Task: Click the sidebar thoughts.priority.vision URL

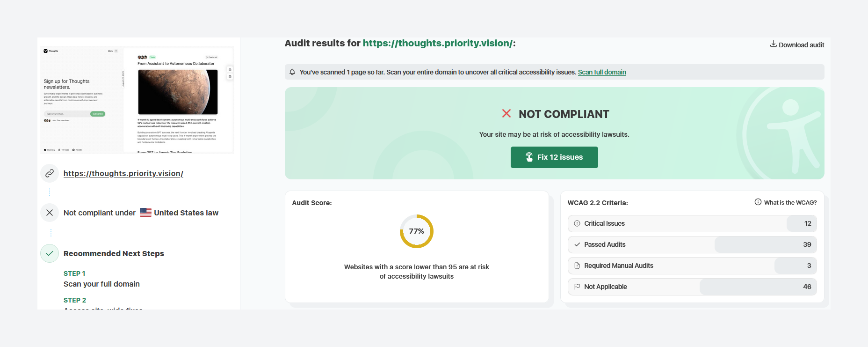Action: pos(123,173)
